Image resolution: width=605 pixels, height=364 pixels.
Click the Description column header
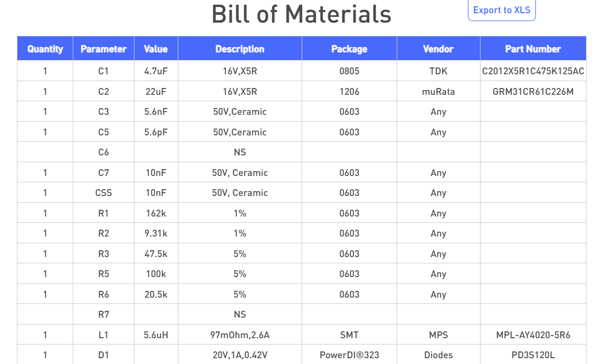point(240,49)
